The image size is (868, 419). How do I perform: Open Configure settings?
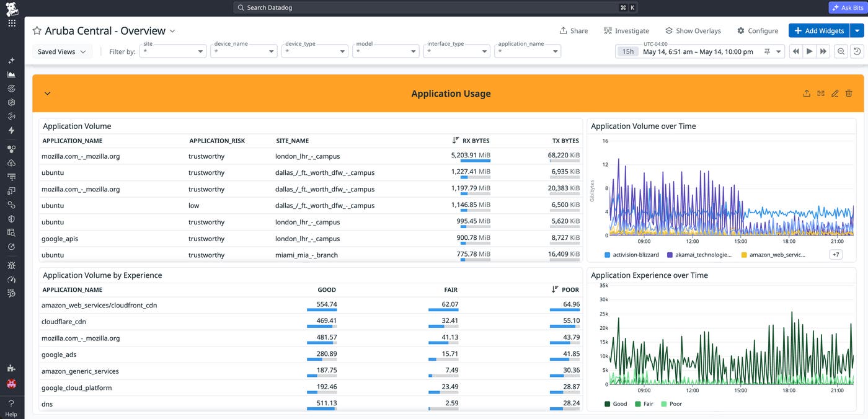[757, 30]
